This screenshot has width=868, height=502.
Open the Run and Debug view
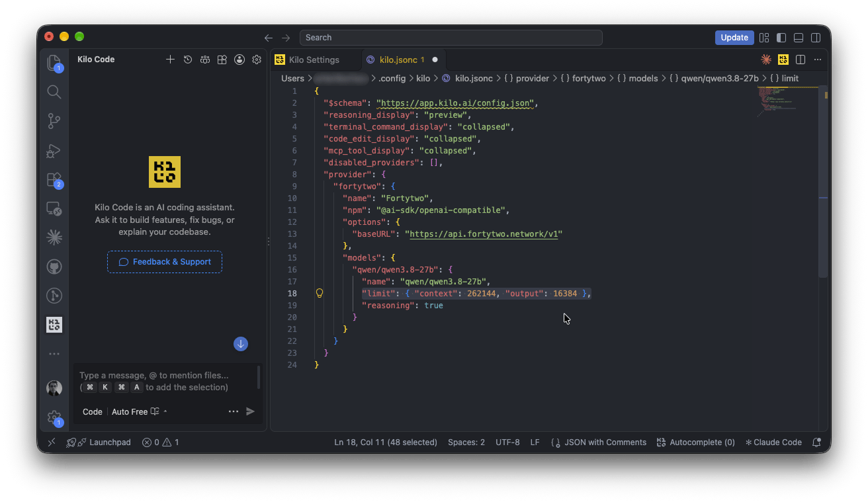pos(54,151)
